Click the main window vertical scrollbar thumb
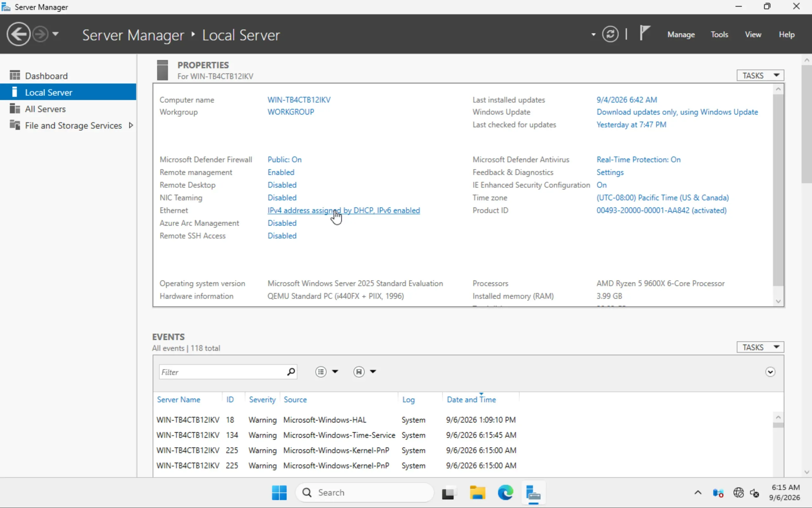The image size is (812, 508). click(x=807, y=124)
